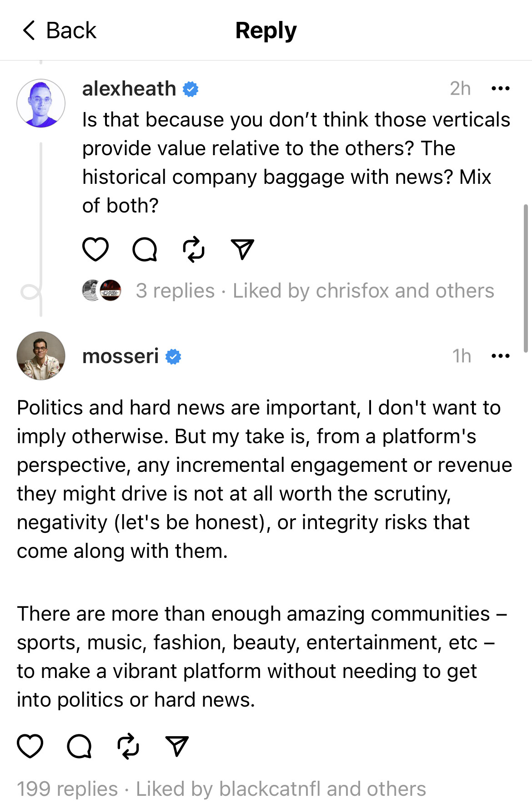Repost mosseri's reply
The image size is (532, 809).
pos(128,746)
